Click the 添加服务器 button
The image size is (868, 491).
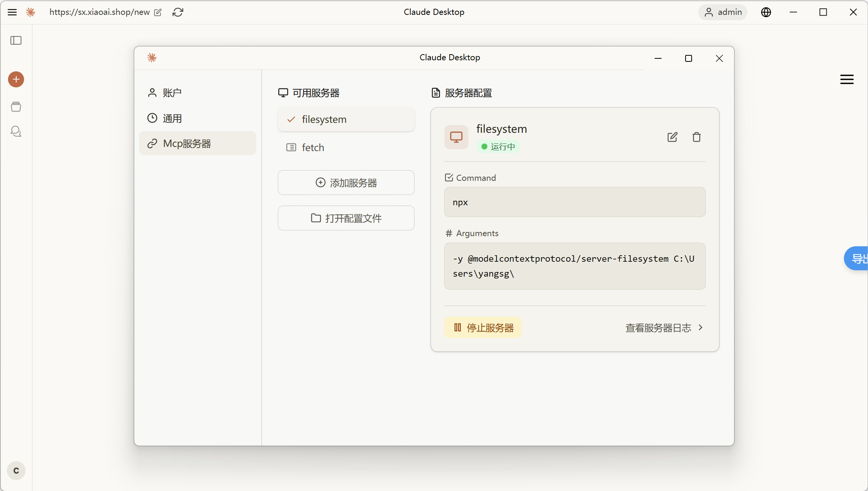[346, 183]
